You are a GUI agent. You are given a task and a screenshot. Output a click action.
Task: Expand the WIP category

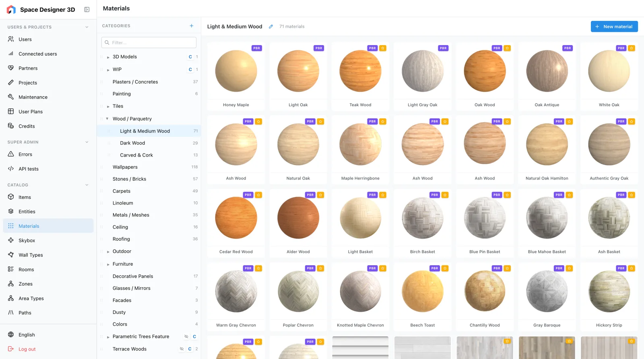click(x=108, y=70)
